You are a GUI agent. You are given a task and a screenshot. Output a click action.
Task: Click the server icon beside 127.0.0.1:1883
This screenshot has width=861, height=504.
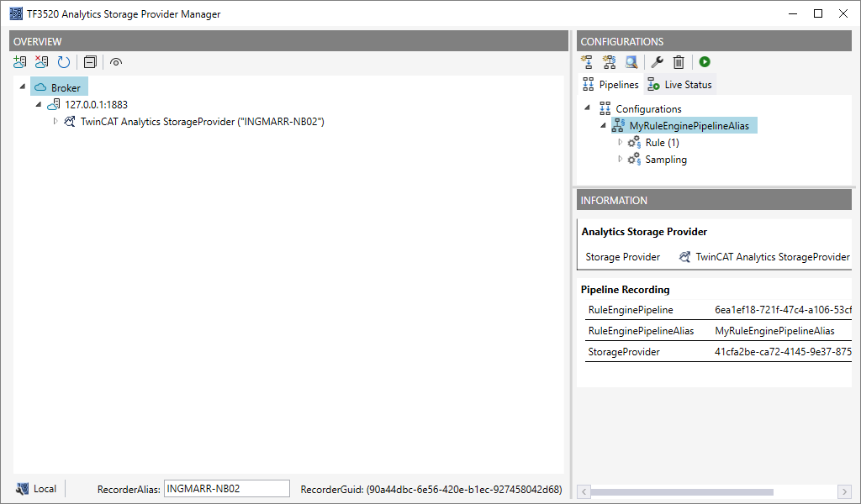pos(53,104)
